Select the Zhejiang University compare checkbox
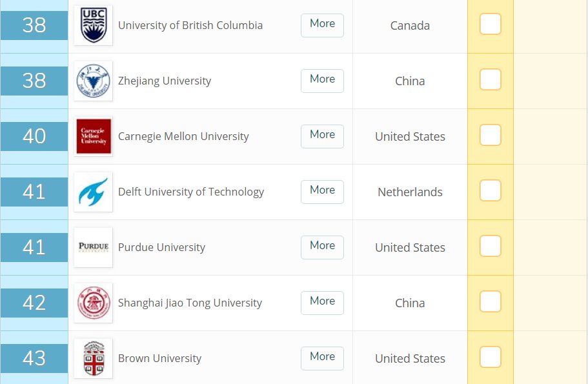 (491, 80)
